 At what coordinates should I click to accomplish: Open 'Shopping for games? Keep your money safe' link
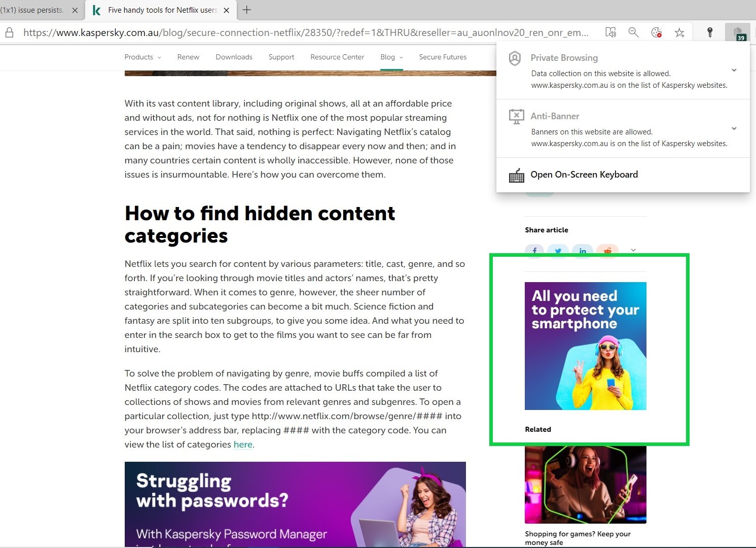coord(578,538)
